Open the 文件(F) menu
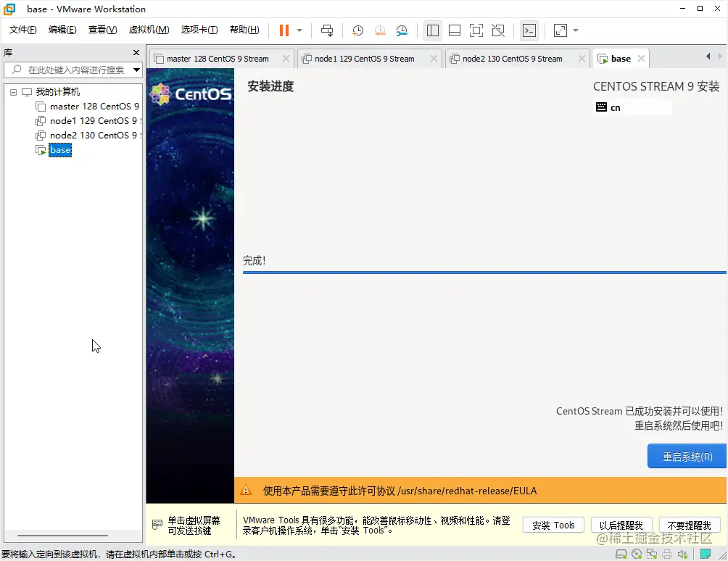This screenshot has height=561, width=728. coord(22,30)
